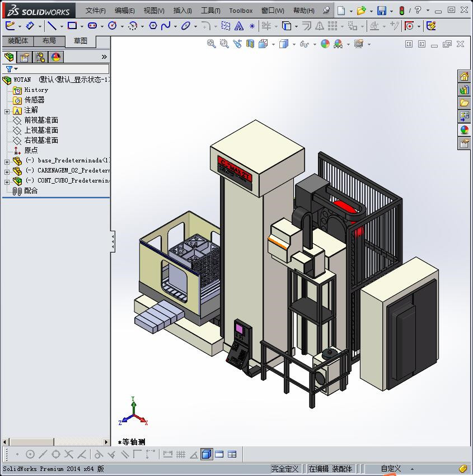
Task: Select the Polygon sketch tool
Action: [153, 26]
